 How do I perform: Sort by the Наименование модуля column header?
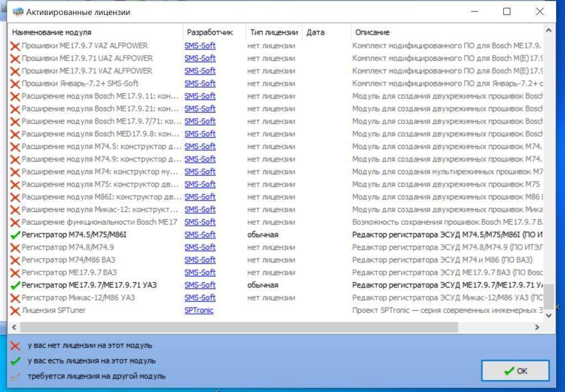tap(95, 33)
